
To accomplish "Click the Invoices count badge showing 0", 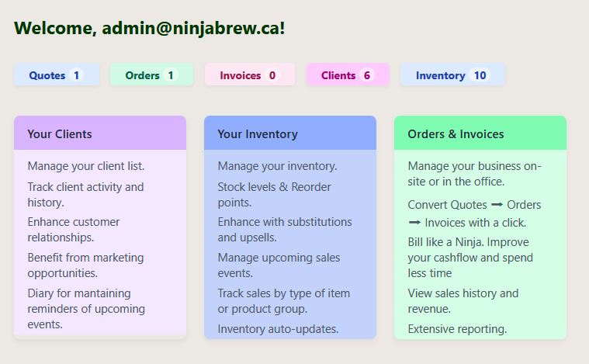I will pyautogui.click(x=272, y=75).
